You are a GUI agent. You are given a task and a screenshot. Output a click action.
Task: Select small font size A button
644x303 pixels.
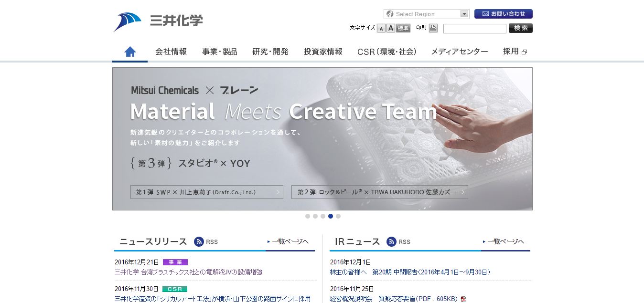tap(381, 28)
